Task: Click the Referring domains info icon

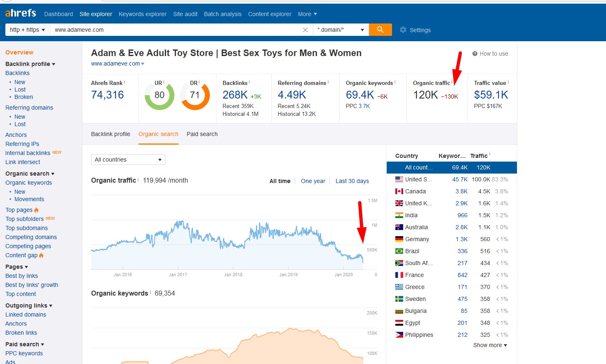Action: (x=328, y=82)
